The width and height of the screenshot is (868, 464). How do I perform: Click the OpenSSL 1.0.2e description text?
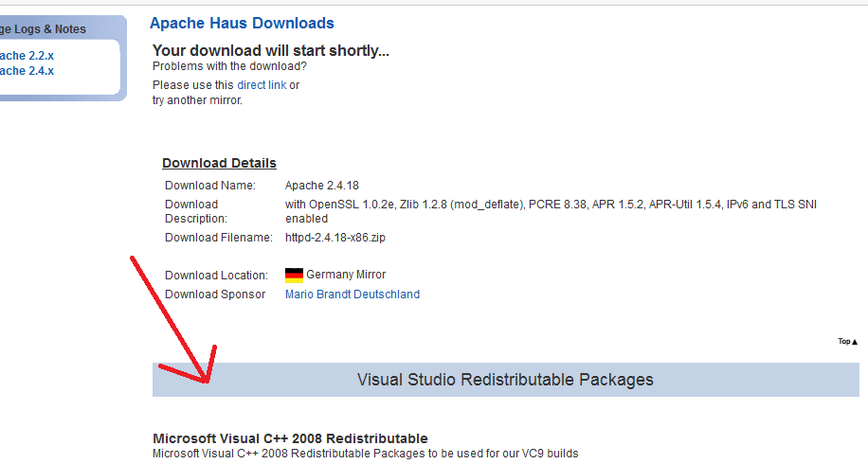(551, 211)
